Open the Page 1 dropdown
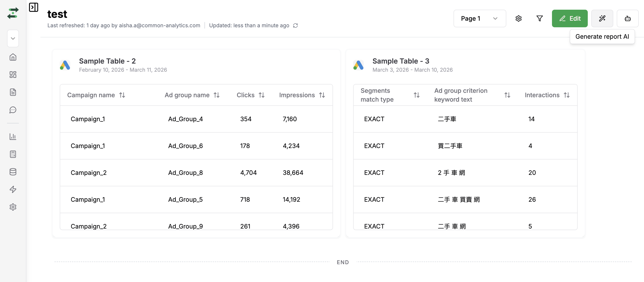 479,18
